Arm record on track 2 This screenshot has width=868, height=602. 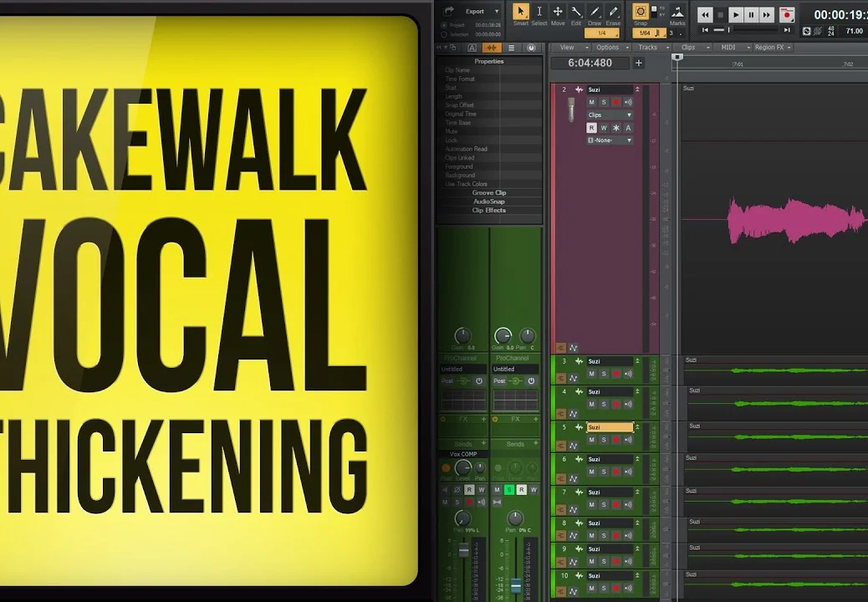[615, 102]
